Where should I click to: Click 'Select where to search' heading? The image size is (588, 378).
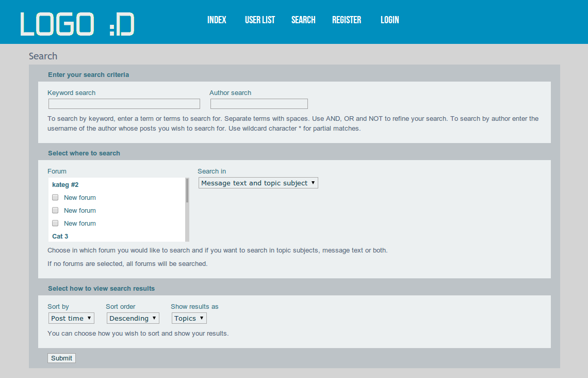[84, 153]
